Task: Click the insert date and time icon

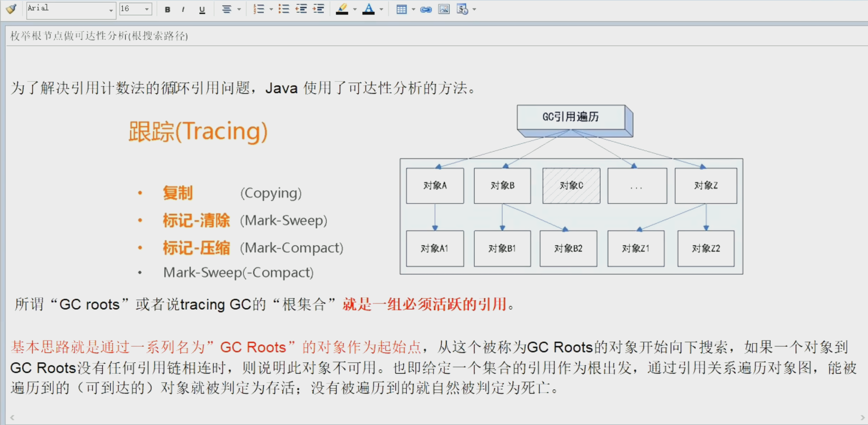Action: [x=463, y=9]
